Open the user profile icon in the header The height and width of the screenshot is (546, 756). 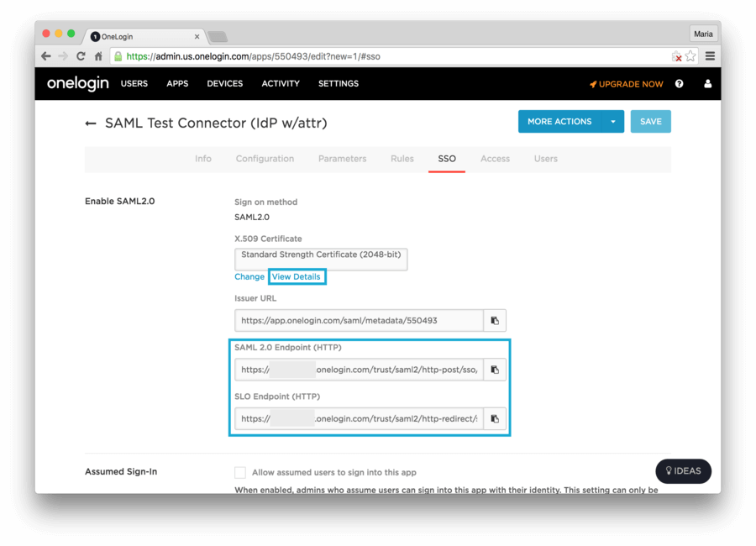click(x=707, y=84)
